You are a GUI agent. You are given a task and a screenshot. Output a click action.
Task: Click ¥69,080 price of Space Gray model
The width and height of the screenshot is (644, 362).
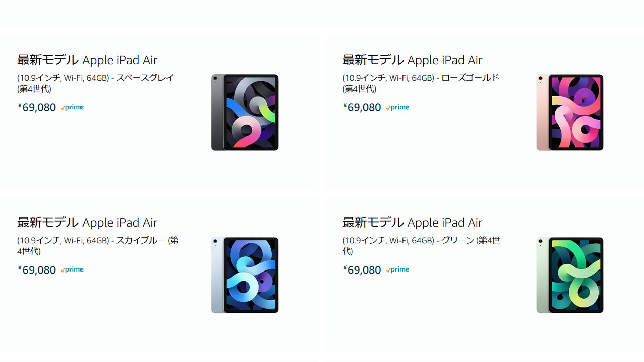pyautogui.click(x=37, y=107)
